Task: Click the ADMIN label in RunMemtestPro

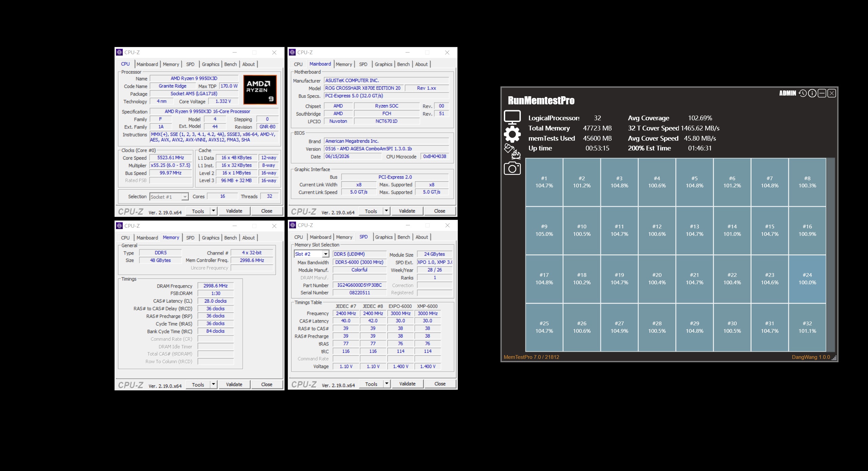Action: [x=787, y=93]
